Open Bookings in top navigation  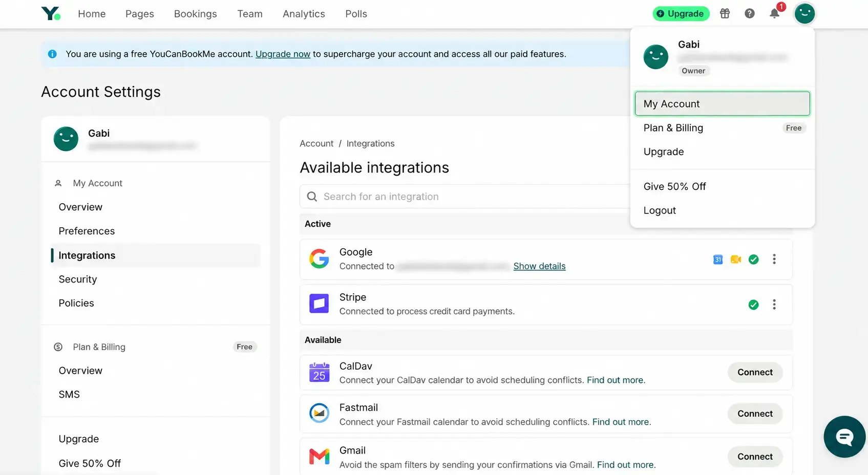pos(196,14)
